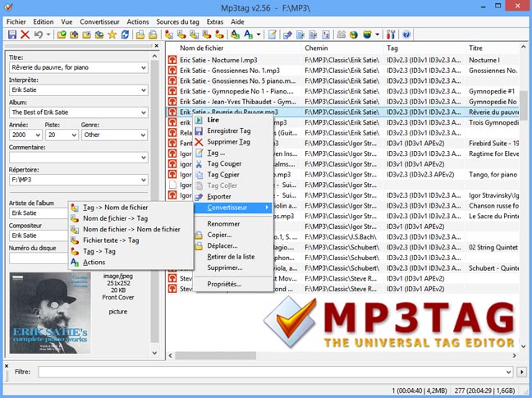Open Propriétés... from the context menu
The width and height of the screenshot is (532, 398).
(233, 284)
